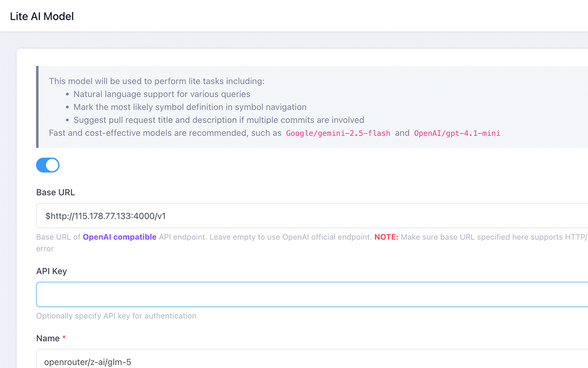Click the Base URL input field
This screenshot has height=368, width=588.
click(x=312, y=216)
